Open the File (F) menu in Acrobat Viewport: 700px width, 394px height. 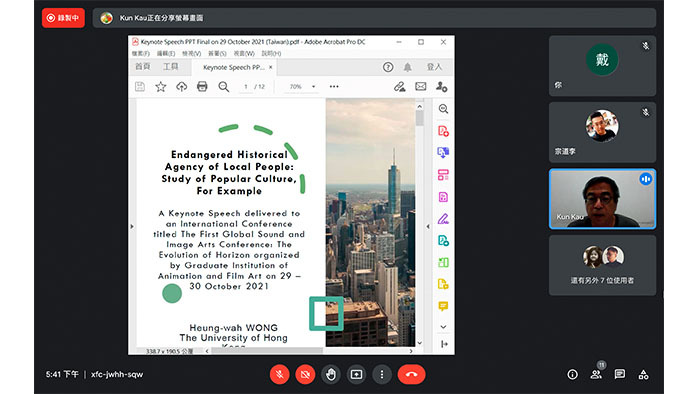140,54
